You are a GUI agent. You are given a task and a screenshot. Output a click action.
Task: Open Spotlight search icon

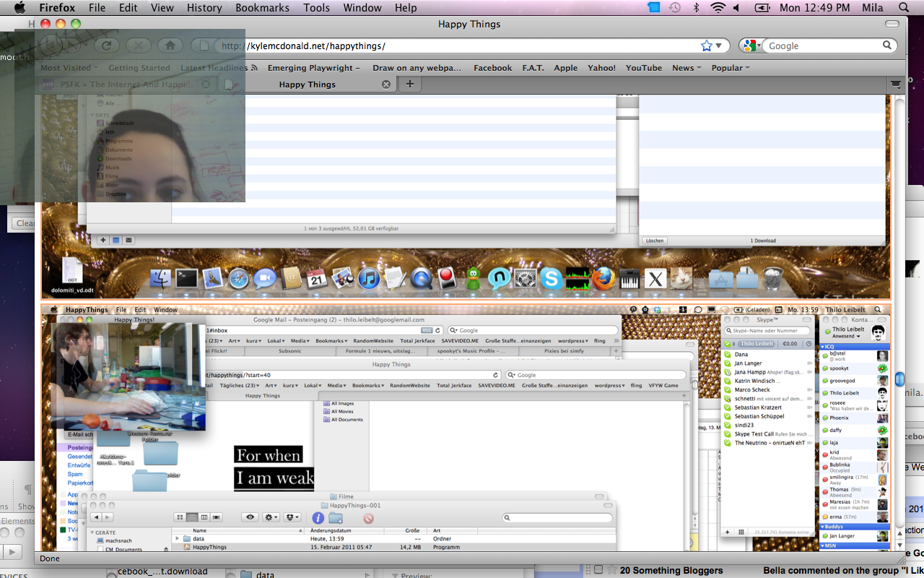point(904,8)
